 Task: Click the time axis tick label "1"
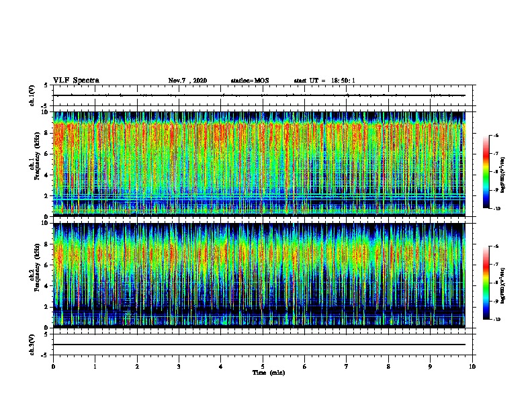coord(95,367)
